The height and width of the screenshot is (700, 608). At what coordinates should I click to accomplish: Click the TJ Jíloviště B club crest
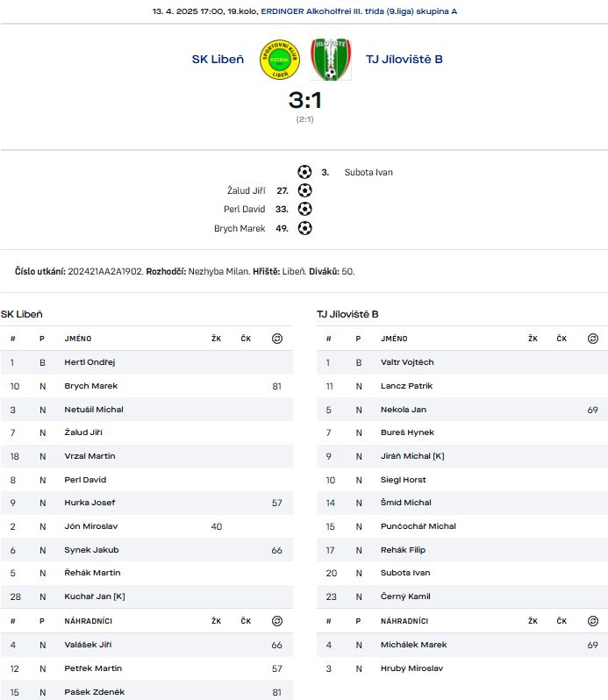pyautogui.click(x=331, y=60)
